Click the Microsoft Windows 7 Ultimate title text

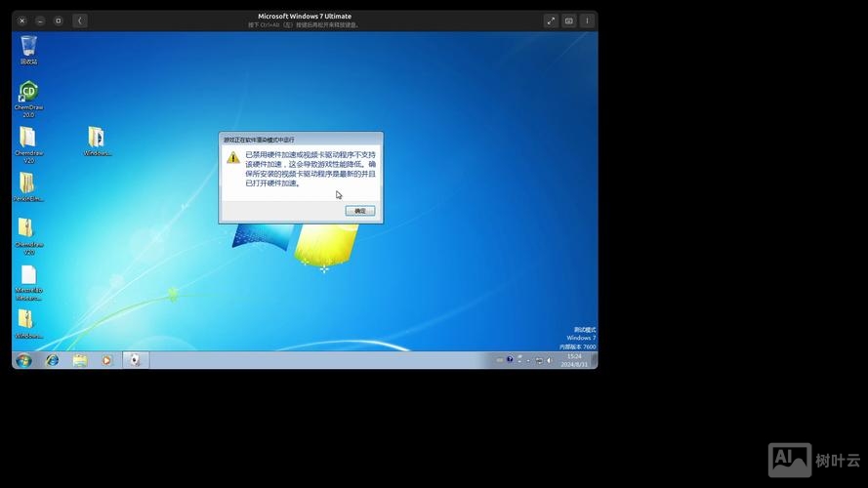pos(305,17)
